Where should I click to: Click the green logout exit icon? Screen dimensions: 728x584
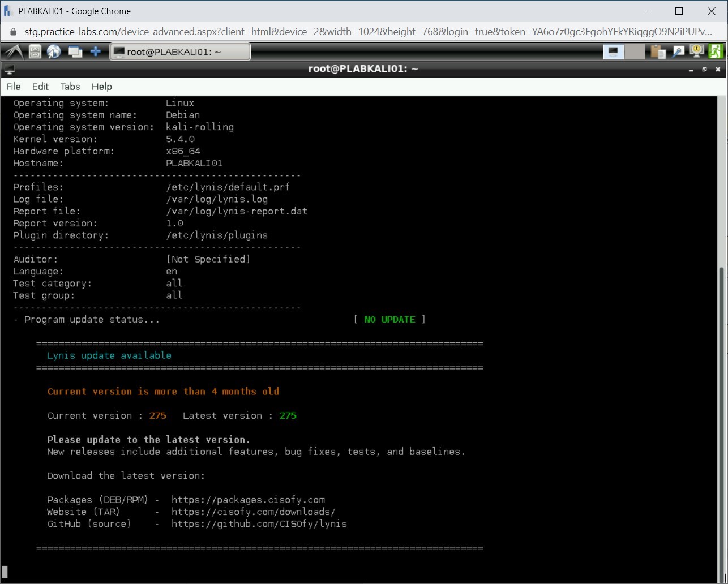click(x=716, y=51)
